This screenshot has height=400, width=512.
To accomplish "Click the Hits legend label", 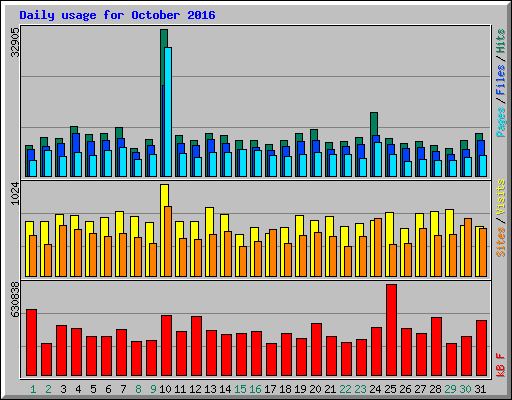I will click(x=500, y=41).
